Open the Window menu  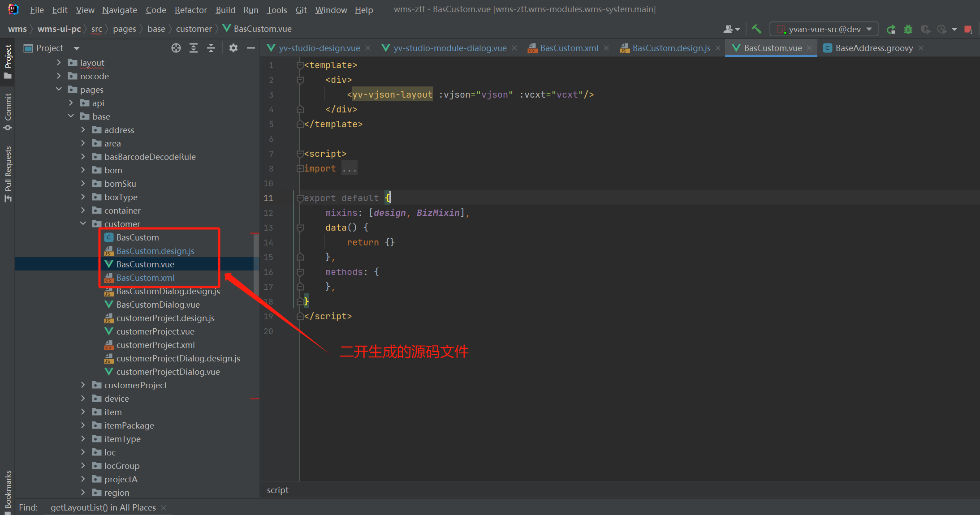[331, 10]
